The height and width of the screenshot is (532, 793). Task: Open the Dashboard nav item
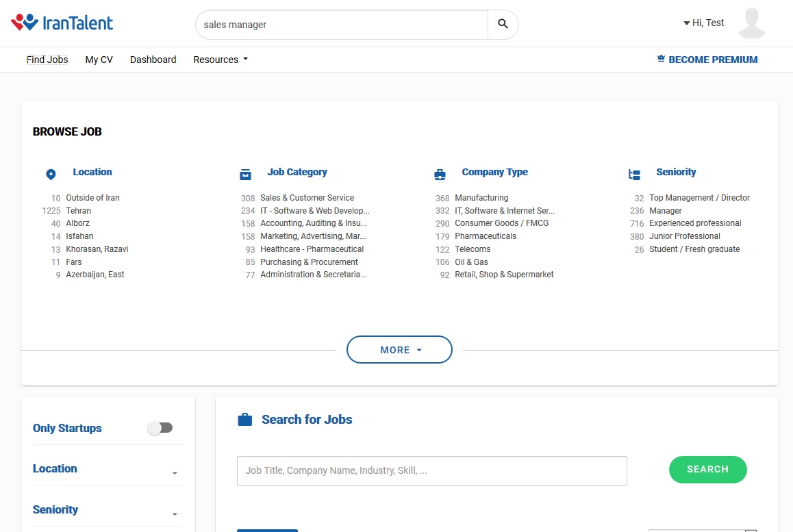[x=153, y=60]
